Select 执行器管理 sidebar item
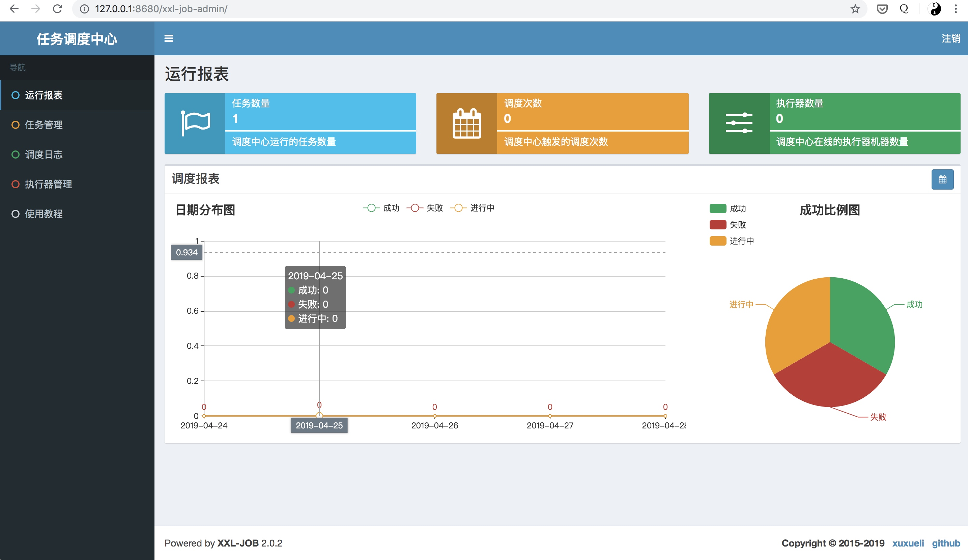968x560 pixels. (48, 184)
